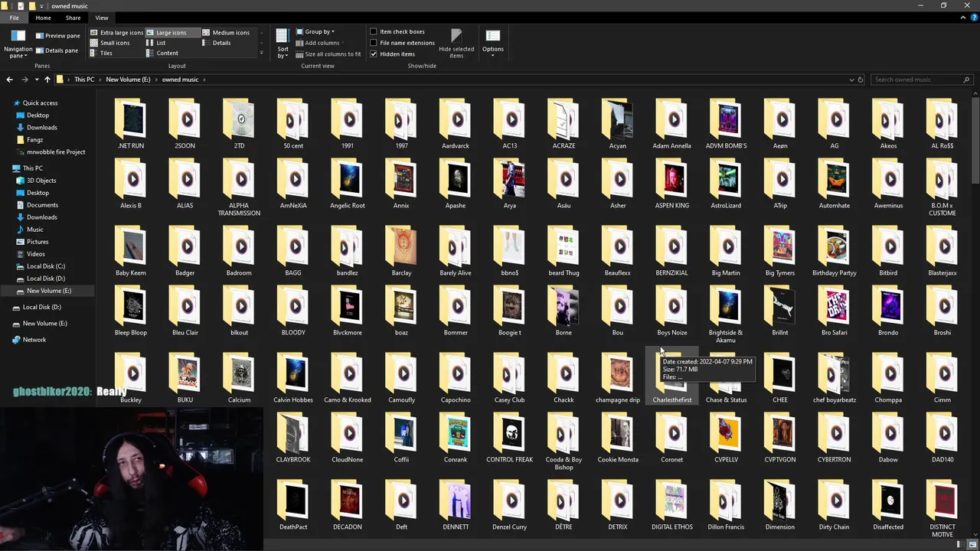Click New Volume (E:) breadcrumb
This screenshot has height=551, width=980.
128,80
